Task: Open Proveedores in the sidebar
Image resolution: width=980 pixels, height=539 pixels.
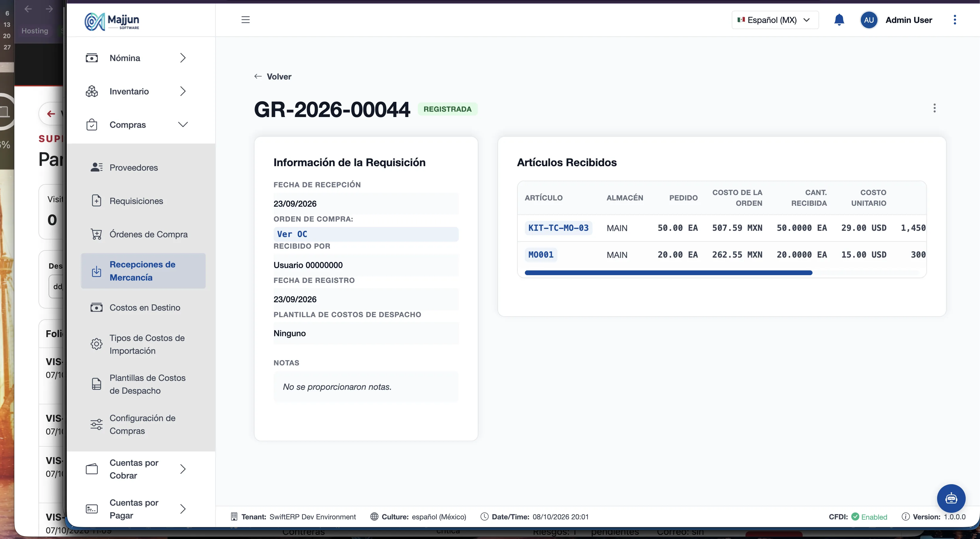Action: point(143,167)
